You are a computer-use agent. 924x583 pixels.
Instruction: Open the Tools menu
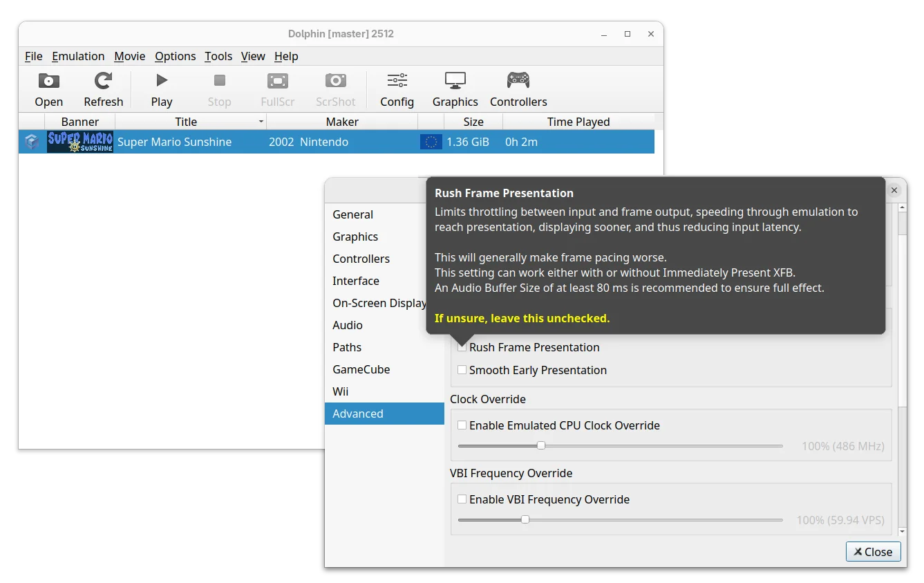[218, 56]
